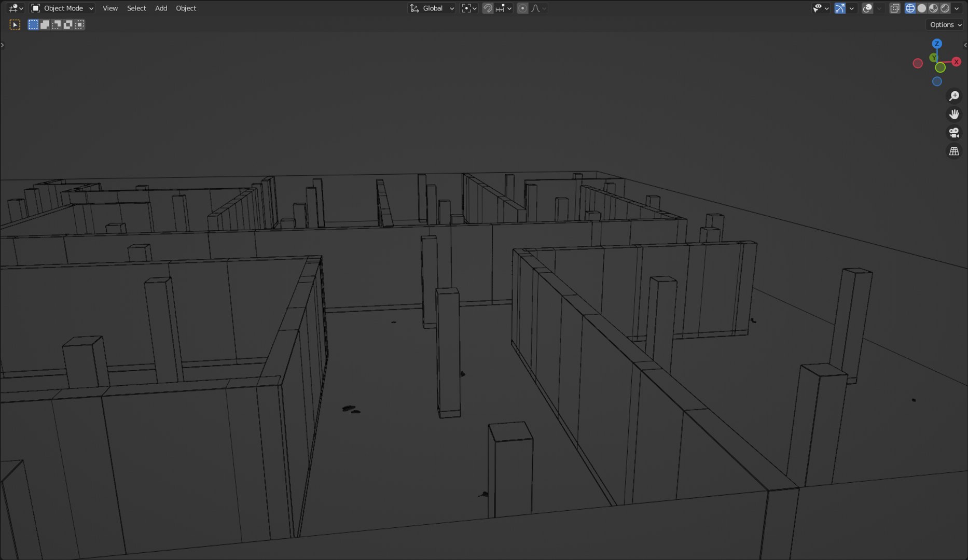Viewport: 968px width, 560px height.
Task: Set selection mode to intersect
Action: click(x=79, y=25)
